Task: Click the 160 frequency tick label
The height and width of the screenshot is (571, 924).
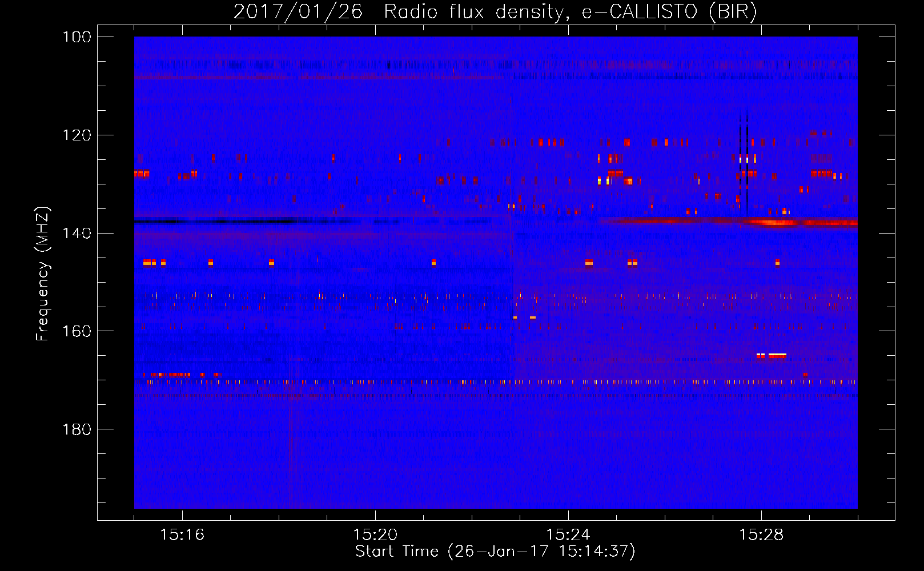Action: click(77, 331)
